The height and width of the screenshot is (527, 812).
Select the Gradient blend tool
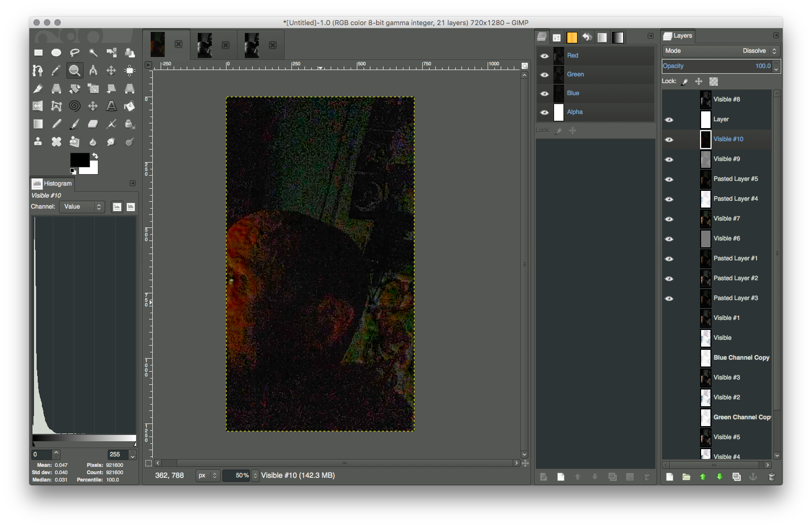38,124
